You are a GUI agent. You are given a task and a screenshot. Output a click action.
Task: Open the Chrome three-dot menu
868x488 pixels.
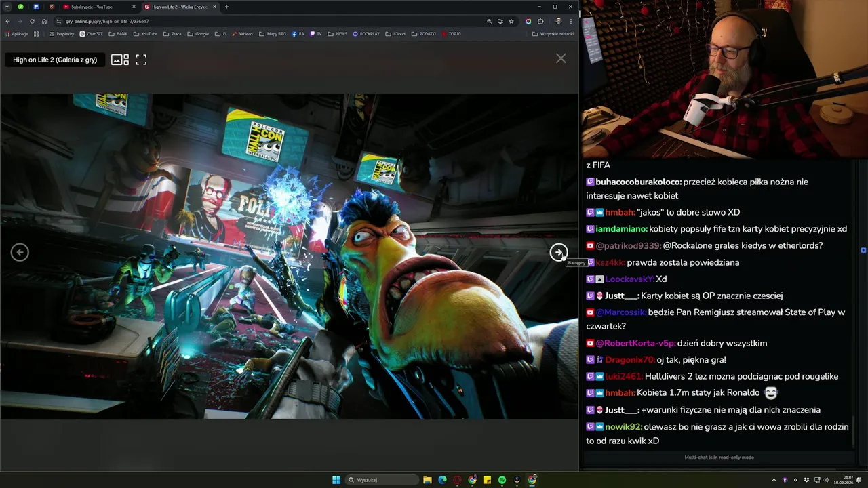pos(571,21)
